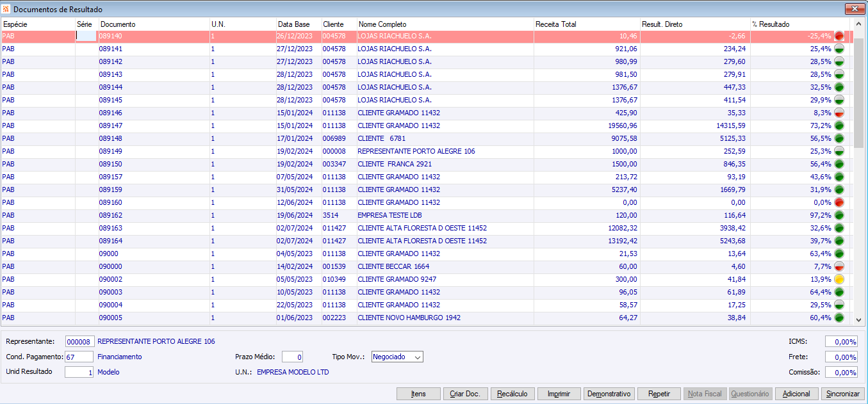Click the Adicional button
The height and width of the screenshot is (404, 868).
pos(797,394)
